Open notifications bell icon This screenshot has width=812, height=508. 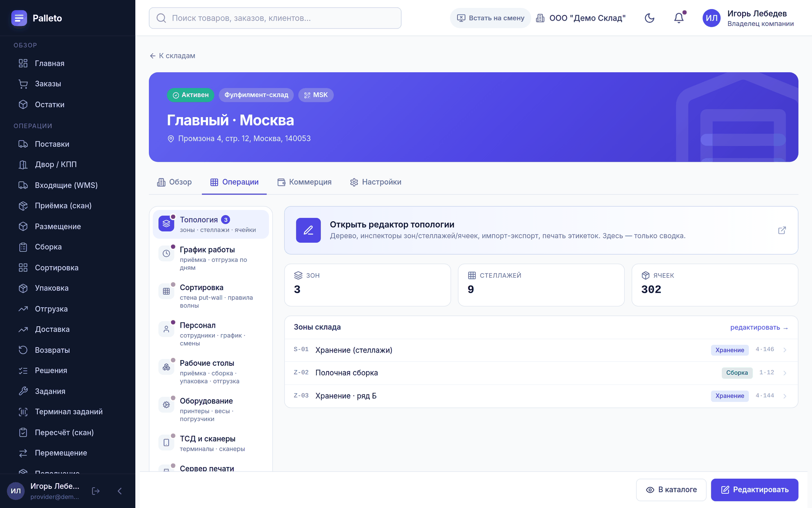[679, 18]
